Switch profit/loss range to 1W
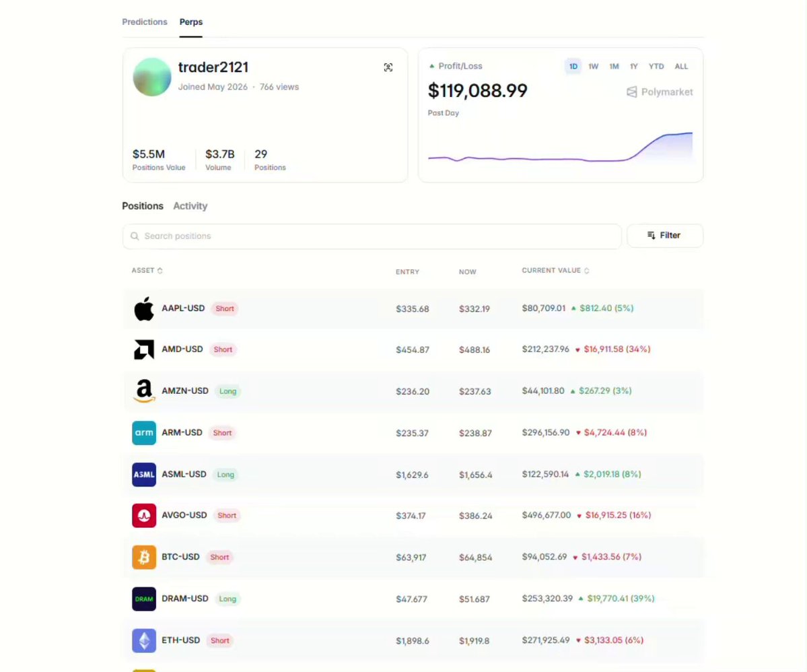This screenshot has width=807, height=672. [594, 67]
